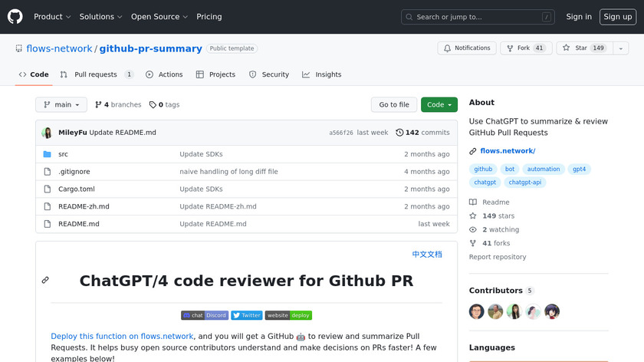
Task: Open the Security tab
Action: [x=269, y=74]
